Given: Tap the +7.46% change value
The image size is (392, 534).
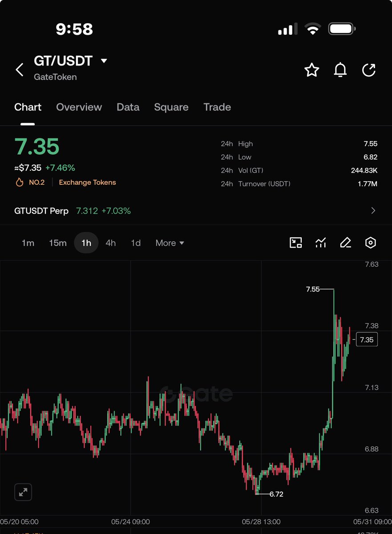Looking at the screenshot, I should coord(60,168).
